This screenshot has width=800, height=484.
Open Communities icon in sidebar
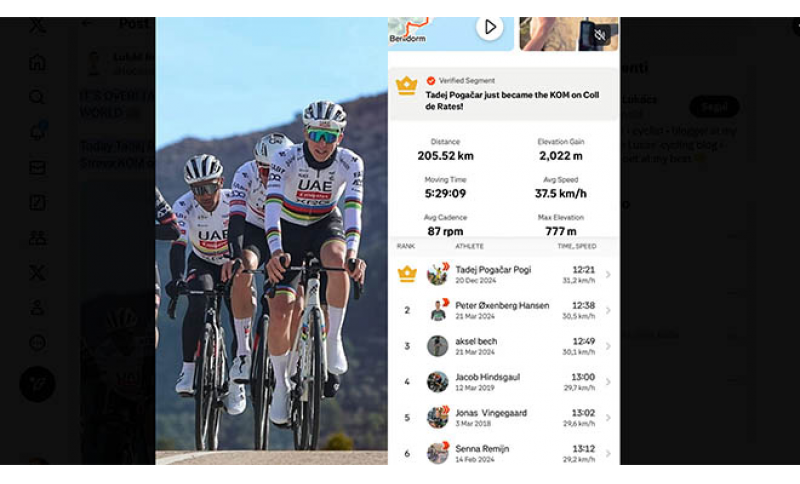(37, 238)
